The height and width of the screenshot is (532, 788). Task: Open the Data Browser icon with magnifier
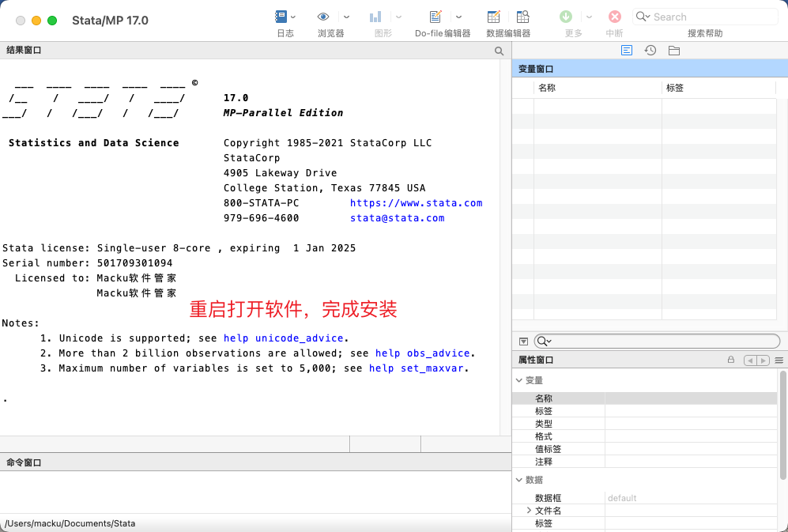click(522, 17)
